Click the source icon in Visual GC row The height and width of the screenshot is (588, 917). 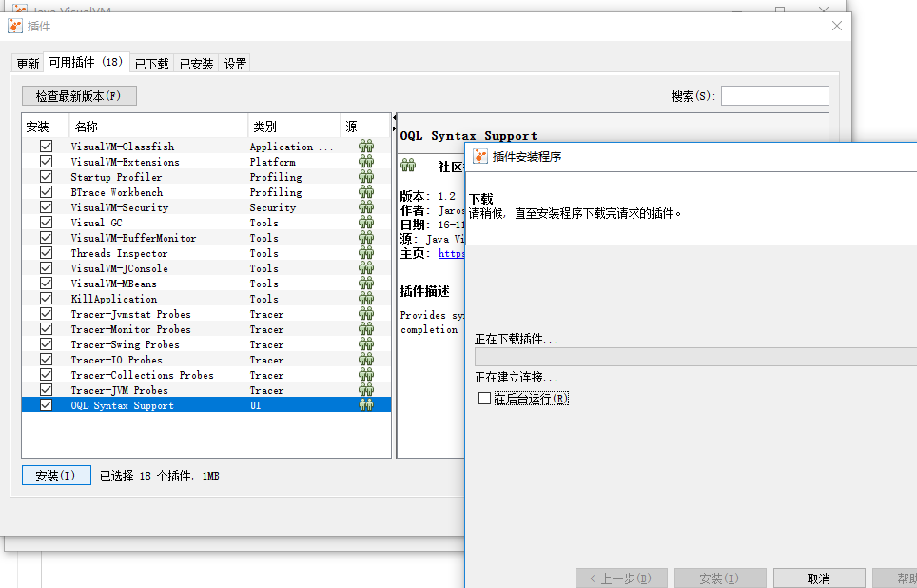366,223
